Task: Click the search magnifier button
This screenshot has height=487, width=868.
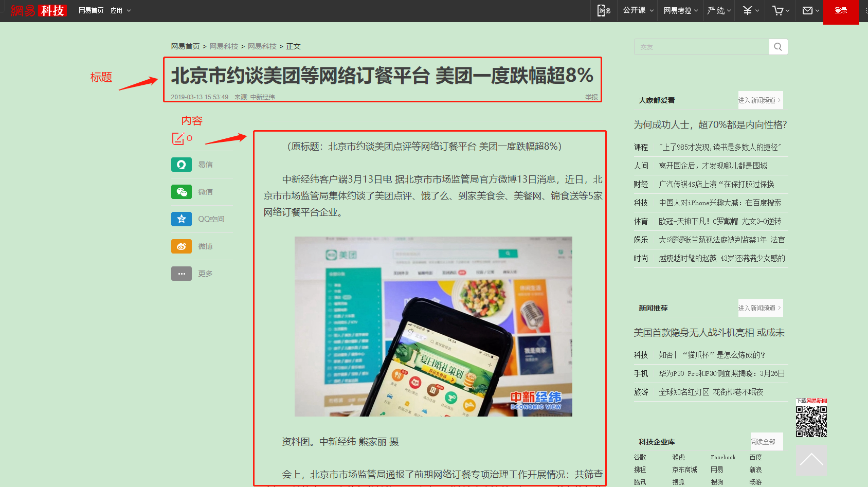Action: [x=778, y=47]
